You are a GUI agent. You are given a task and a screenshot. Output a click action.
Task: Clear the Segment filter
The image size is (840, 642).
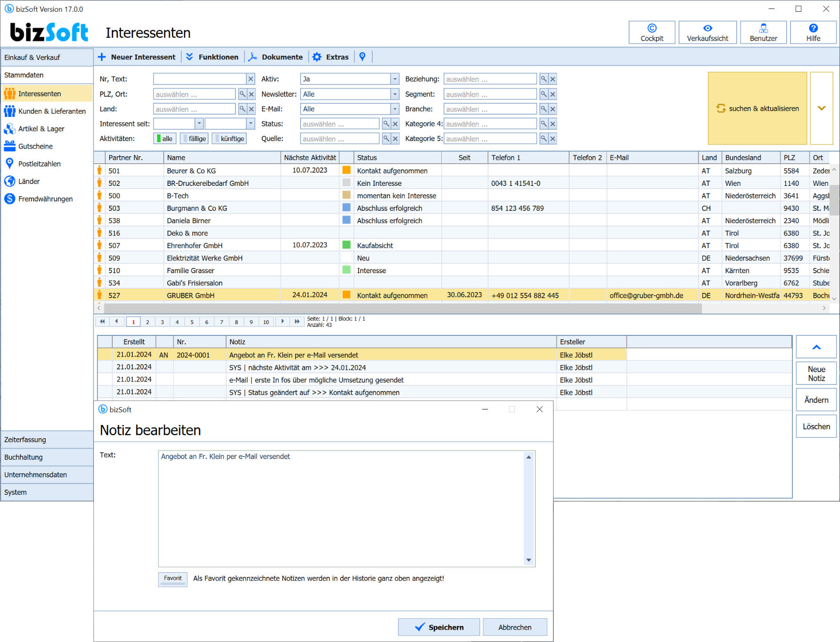(553, 94)
